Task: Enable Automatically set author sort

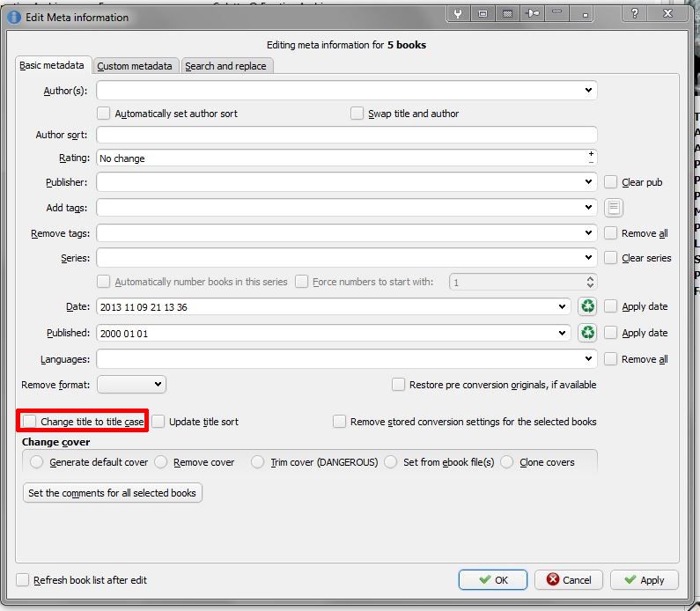Action: pyautogui.click(x=104, y=114)
